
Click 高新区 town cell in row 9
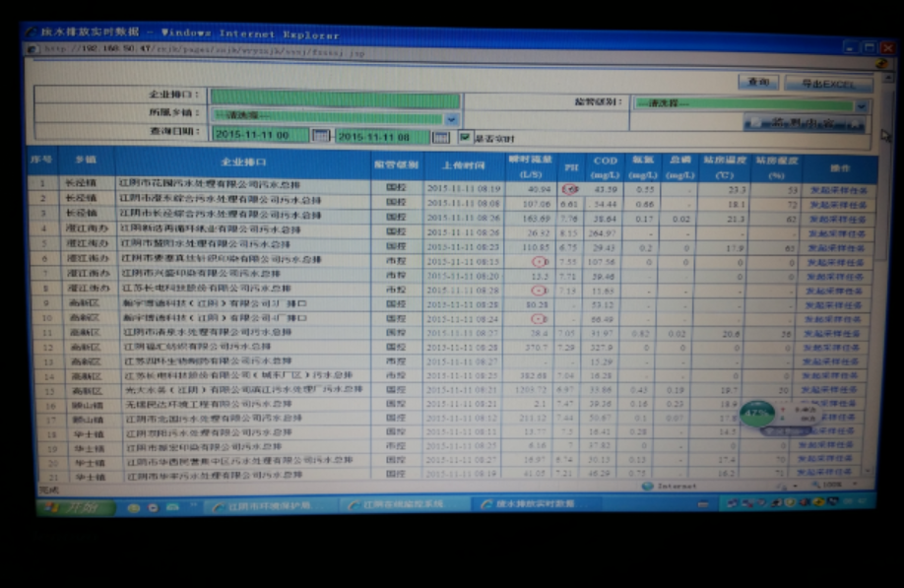85,302
